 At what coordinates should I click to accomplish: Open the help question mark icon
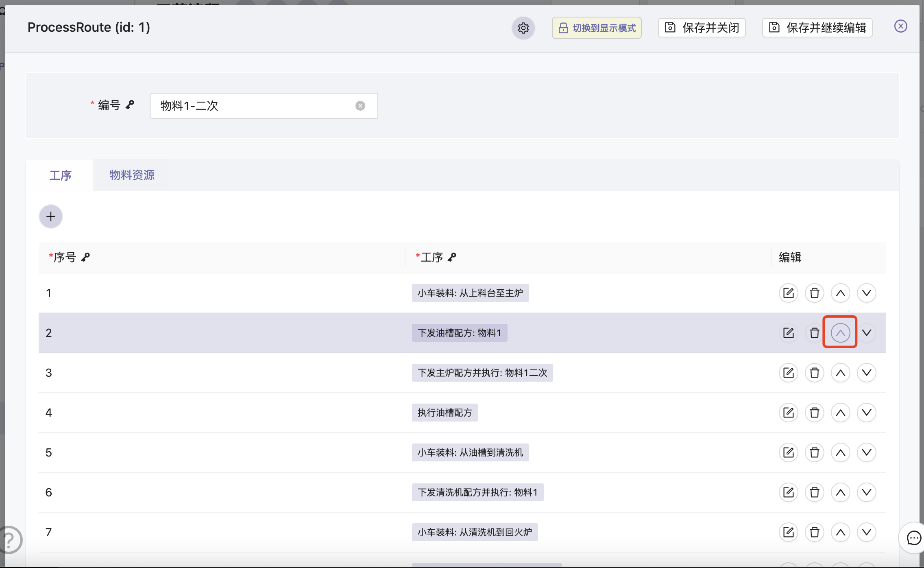pos(9,540)
